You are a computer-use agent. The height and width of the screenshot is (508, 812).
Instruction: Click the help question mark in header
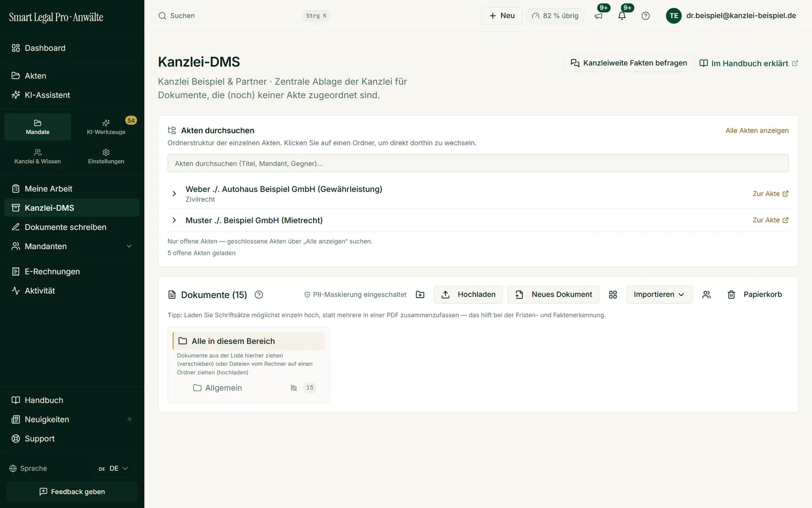pyautogui.click(x=646, y=16)
